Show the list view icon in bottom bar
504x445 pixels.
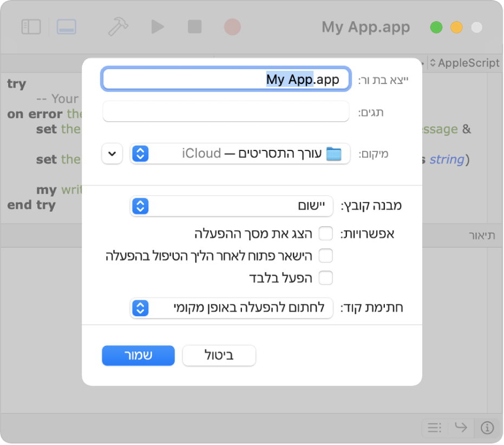[x=435, y=428]
